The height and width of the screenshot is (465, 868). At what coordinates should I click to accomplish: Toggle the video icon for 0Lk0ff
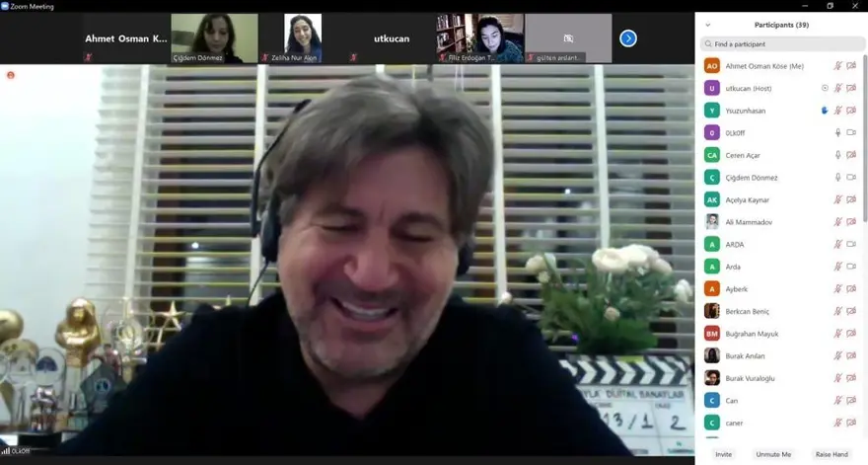(x=851, y=132)
